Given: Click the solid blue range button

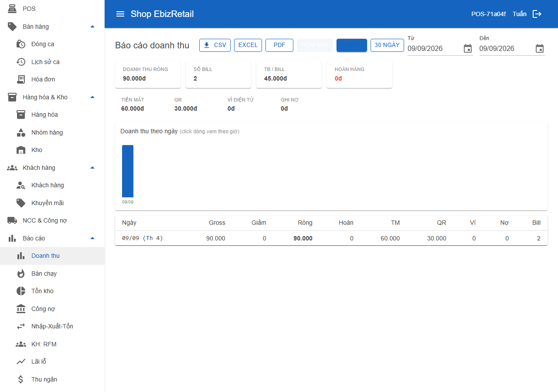Looking at the screenshot, I should click(352, 45).
